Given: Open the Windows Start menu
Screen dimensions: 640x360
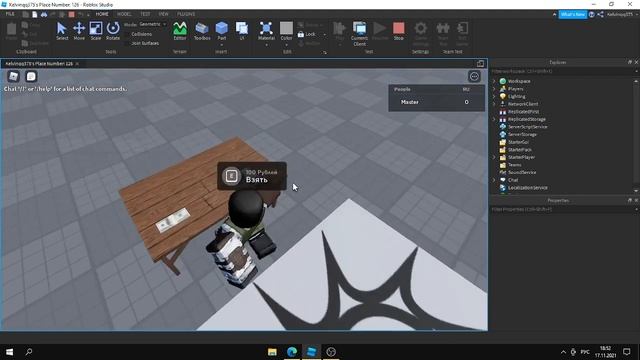Looking at the screenshot, I should [9, 351].
